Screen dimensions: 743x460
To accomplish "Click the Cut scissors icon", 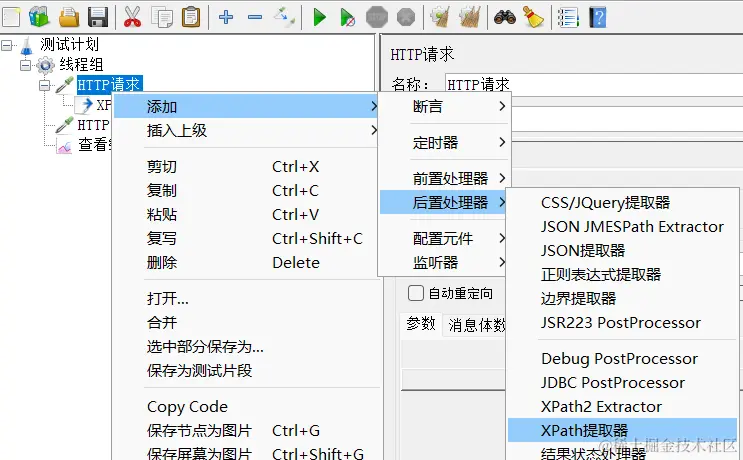I will click(x=133, y=18).
